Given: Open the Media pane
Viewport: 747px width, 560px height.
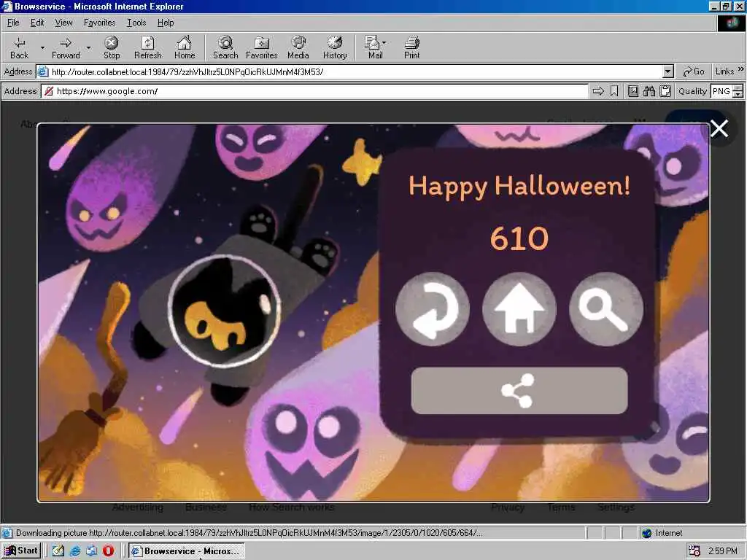Looking at the screenshot, I should pyautogui.click(x=298, y=48).
